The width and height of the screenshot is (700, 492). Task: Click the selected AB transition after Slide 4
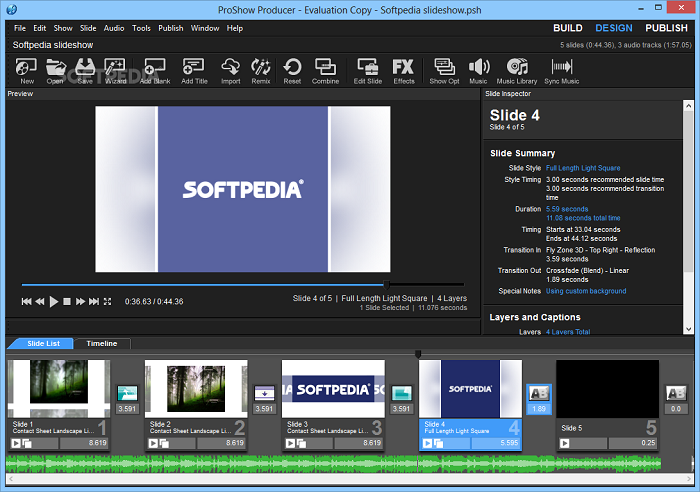(539, 393)
